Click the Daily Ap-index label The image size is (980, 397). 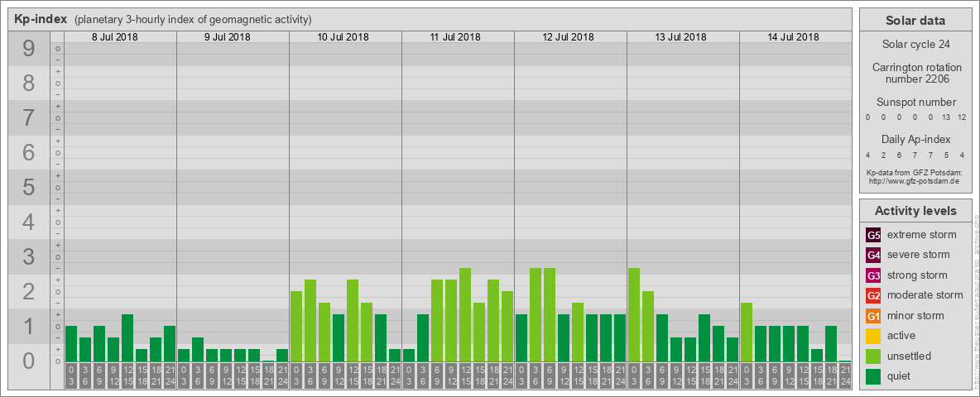tap(915, 139)
